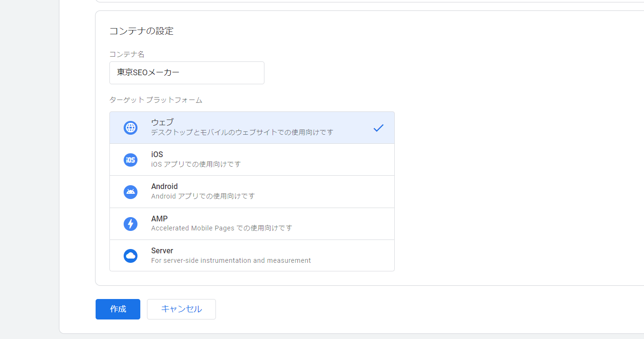Click text Accelerated Mobile Pages での使用向けです
This screenshot has height=339, width=644.
222,228
